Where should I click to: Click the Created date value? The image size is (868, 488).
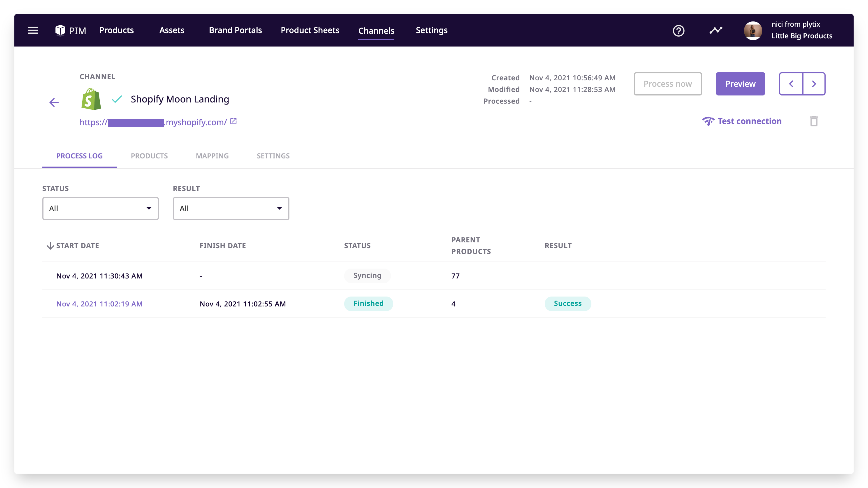click(x=572, y=78)
